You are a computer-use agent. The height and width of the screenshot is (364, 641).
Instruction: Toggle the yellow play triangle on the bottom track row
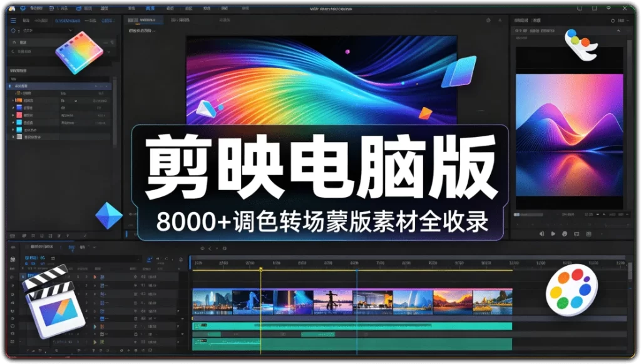[x=95, y=342]
